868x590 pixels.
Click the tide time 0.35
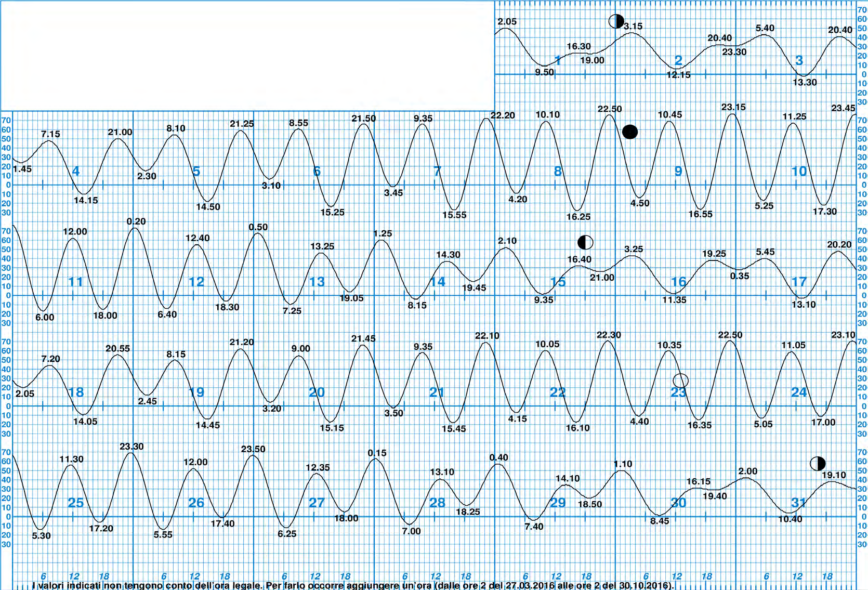tap(740, 276)
